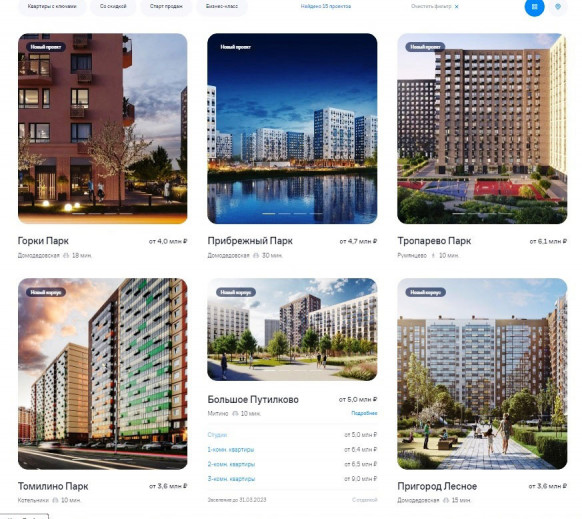Screen dimensions: 582x519
Task: Open the Тропарево Парк project photo
Action: point(482,128)
